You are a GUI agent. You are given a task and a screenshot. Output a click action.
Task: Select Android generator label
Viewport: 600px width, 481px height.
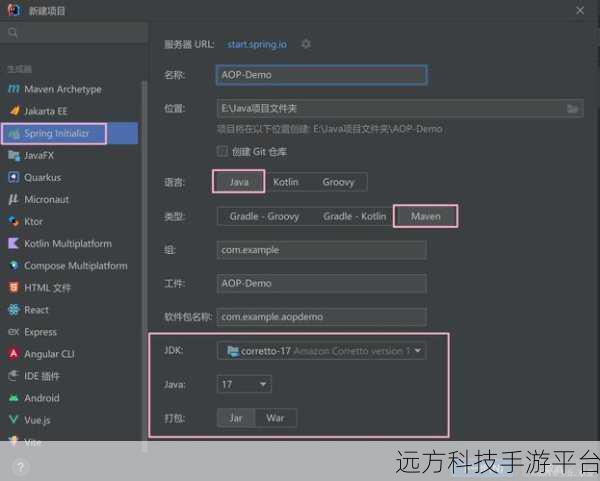pos(42,398)
